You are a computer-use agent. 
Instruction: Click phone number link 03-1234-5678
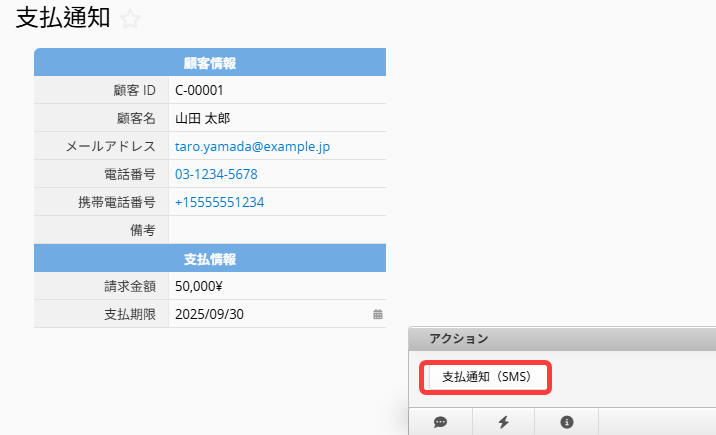(216, 174)
